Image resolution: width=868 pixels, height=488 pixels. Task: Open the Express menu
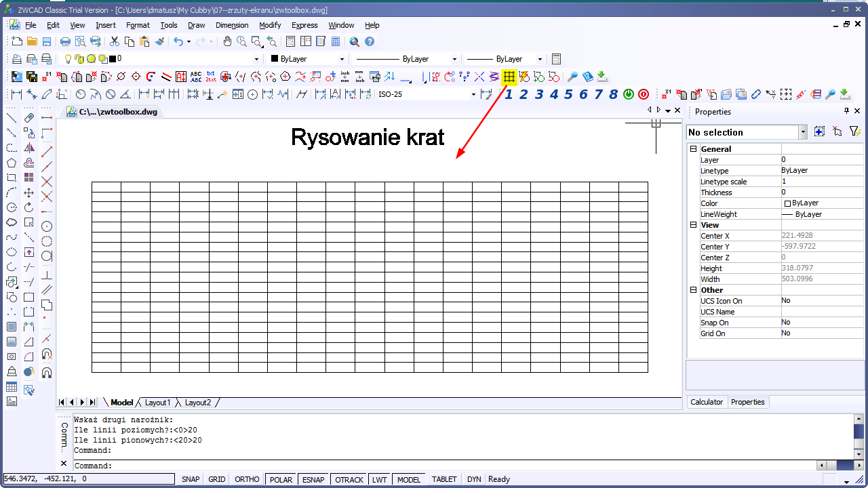coord(304,25)
